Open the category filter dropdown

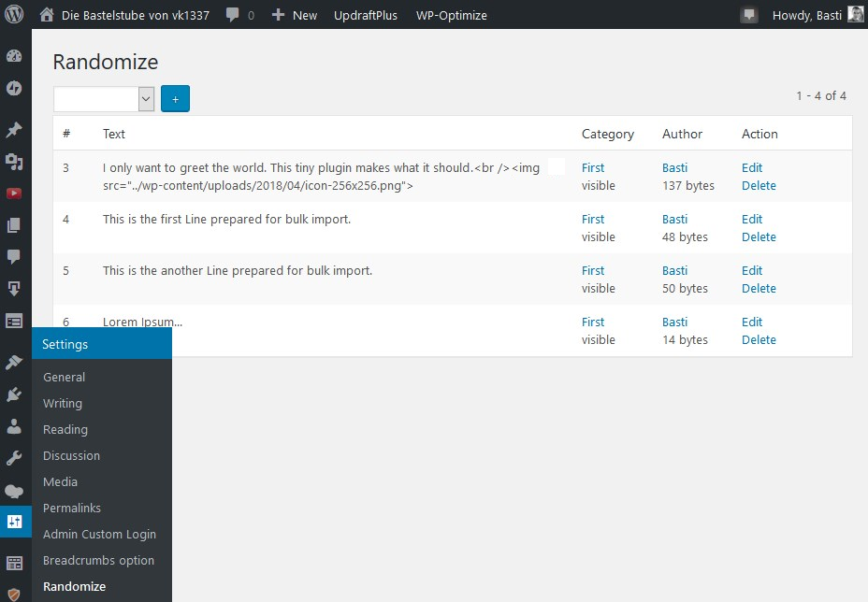(104, 99)
